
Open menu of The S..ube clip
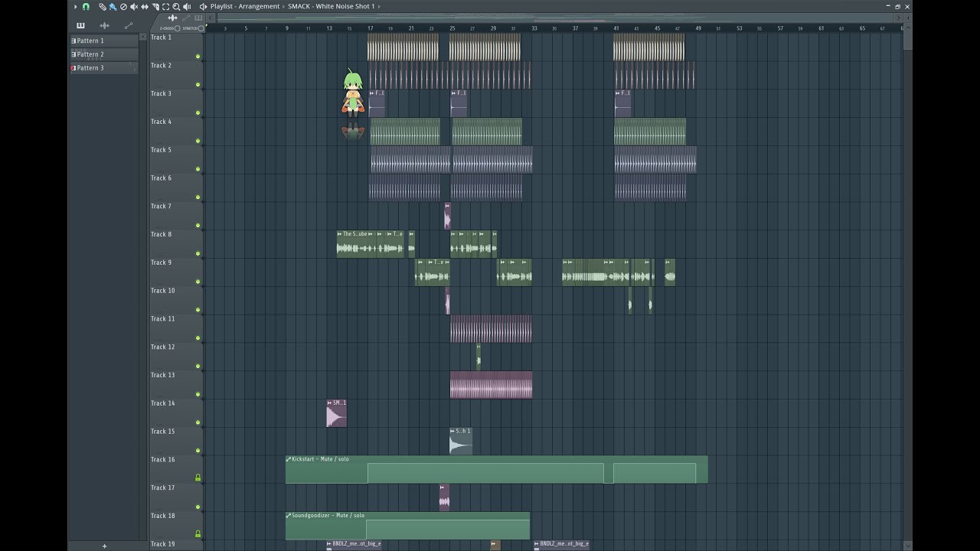coord(340,234)
